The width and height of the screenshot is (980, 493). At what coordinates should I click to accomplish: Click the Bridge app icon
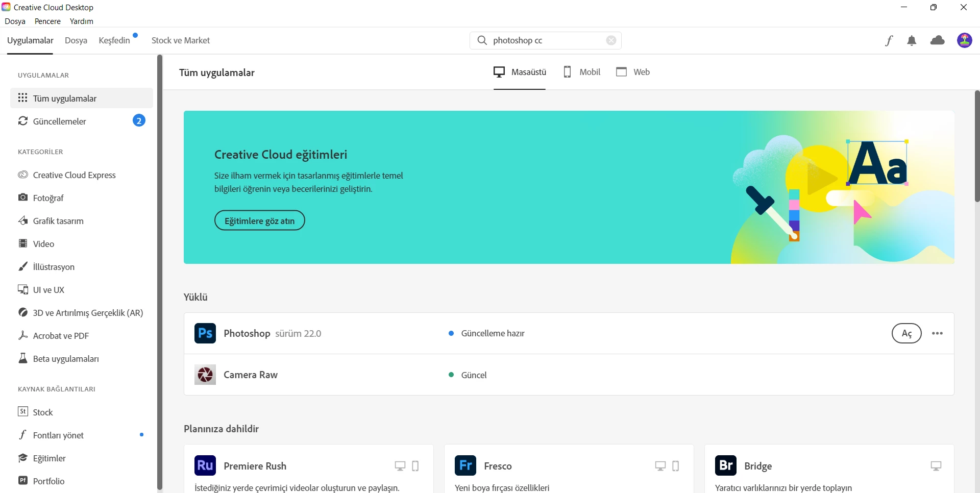click(x=726, y=465)
